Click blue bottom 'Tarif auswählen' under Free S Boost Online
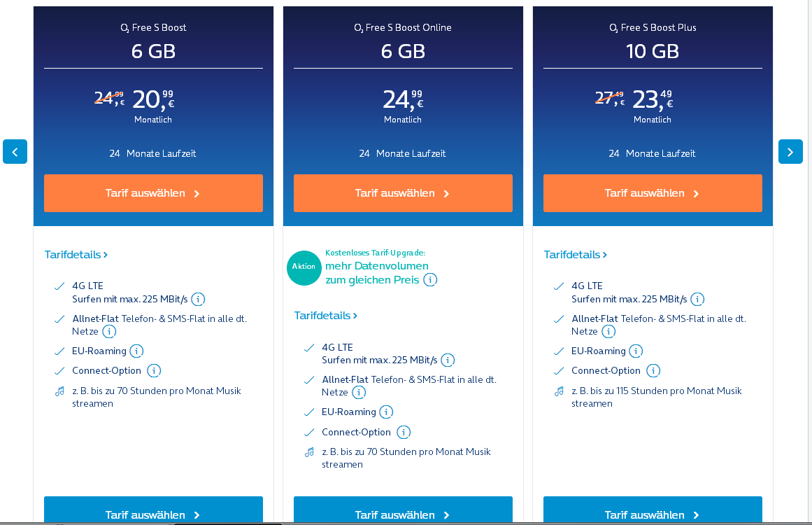The height and width of the screenshot is (525, 812). tap(403, 510)
